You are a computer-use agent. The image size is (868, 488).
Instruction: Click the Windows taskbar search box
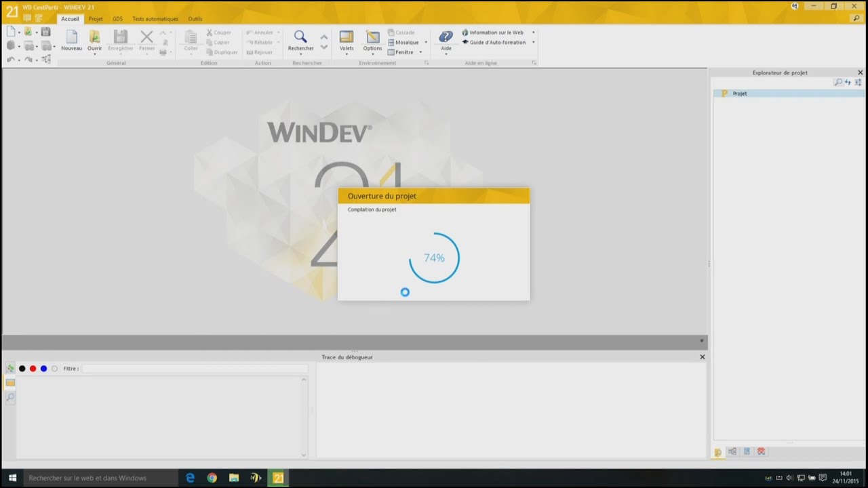(x=102, y=478)
